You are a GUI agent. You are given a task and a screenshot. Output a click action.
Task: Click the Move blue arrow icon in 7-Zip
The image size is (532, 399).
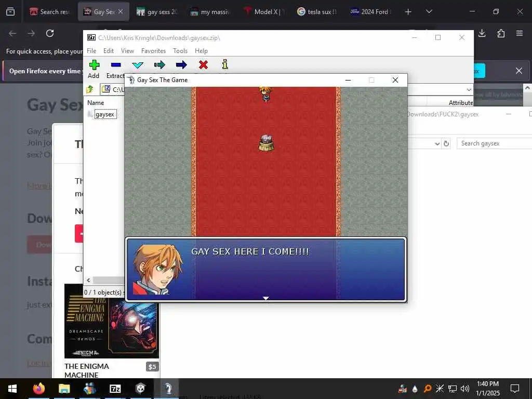click(x=181, y=65)
